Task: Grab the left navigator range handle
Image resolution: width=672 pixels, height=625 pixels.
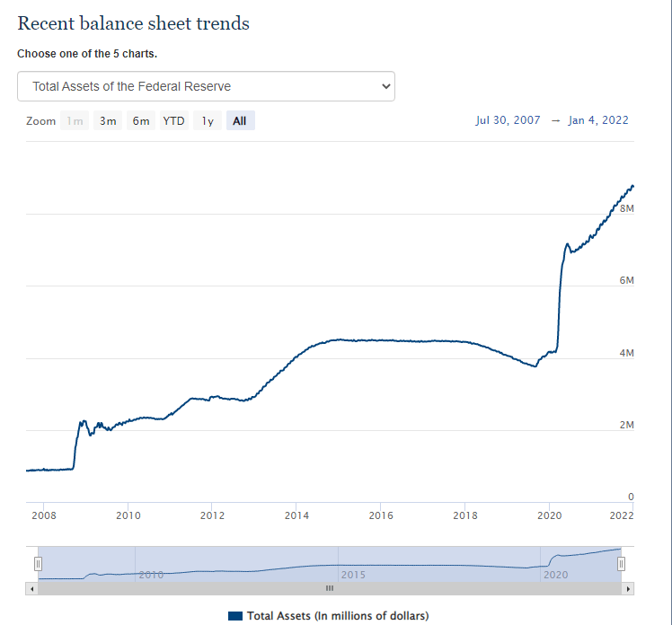Action: tap(38, 563)
